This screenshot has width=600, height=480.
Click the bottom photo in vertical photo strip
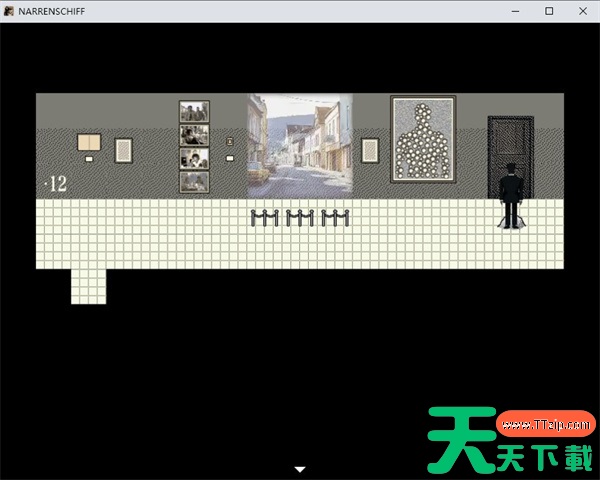pos(194,182)
